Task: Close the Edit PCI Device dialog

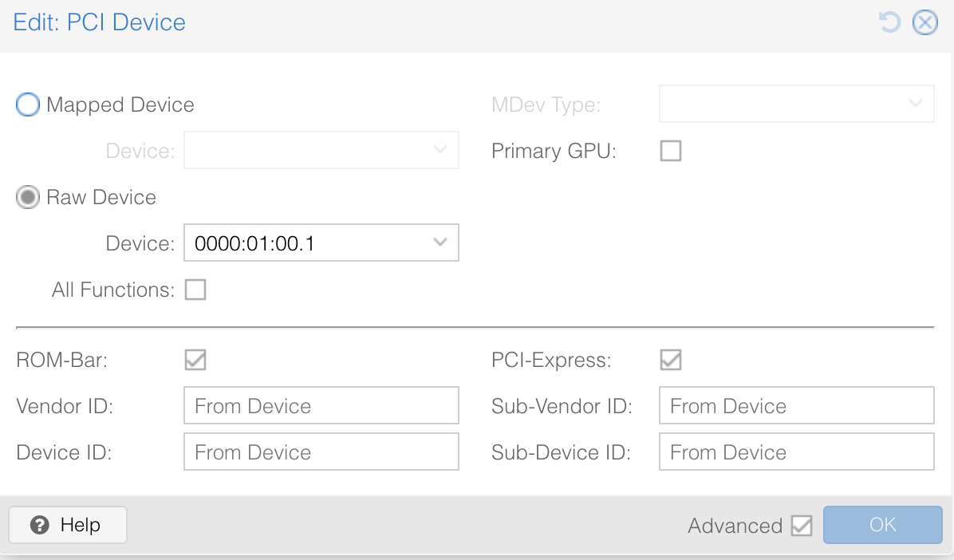Action: coord(924,22)
